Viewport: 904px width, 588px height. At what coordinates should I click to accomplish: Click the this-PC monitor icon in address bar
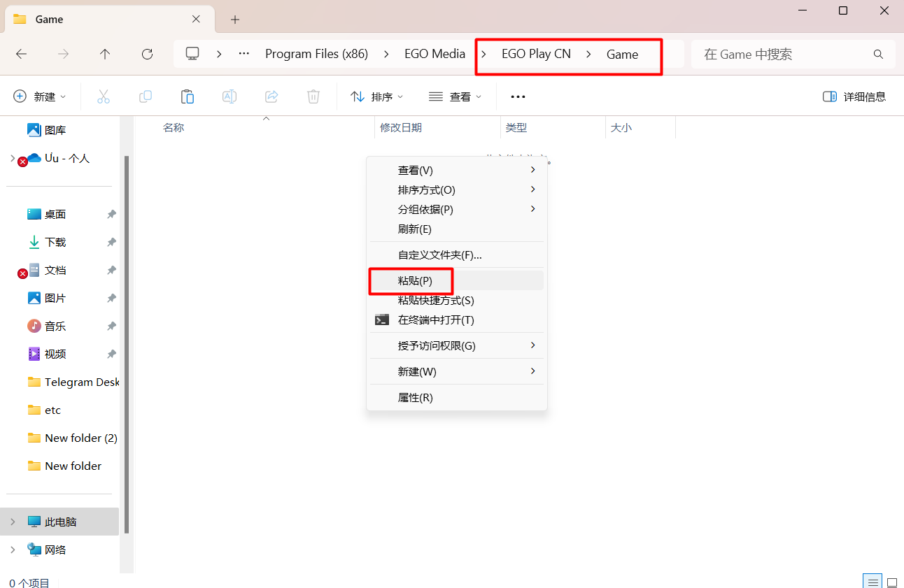tap(192, 54)
